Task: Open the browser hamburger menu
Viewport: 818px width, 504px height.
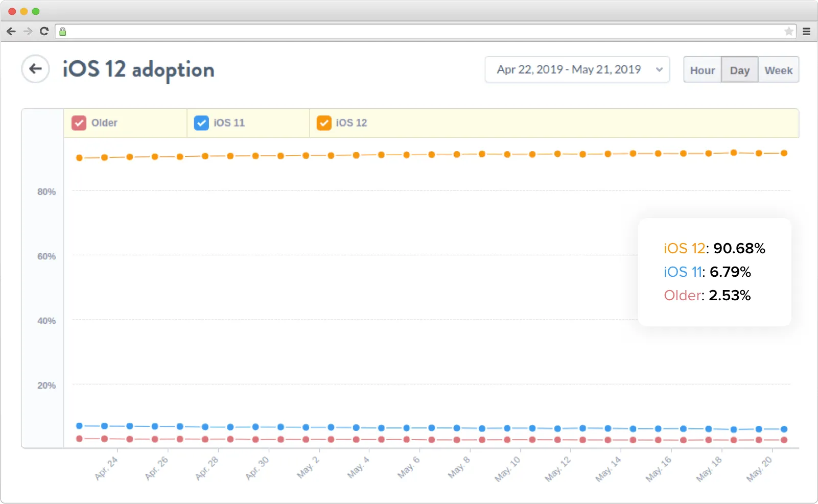Action: point(806,32)
